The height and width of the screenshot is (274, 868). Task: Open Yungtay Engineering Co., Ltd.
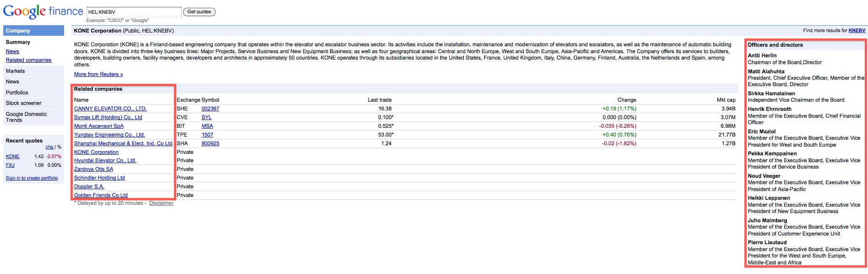point(109,135)
